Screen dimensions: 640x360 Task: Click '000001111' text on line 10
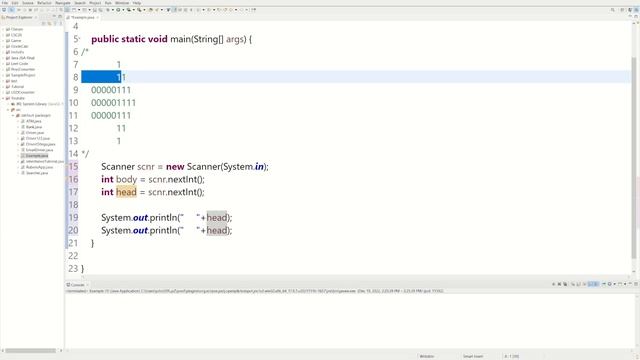pyautogui.click(x=113, y=103)
